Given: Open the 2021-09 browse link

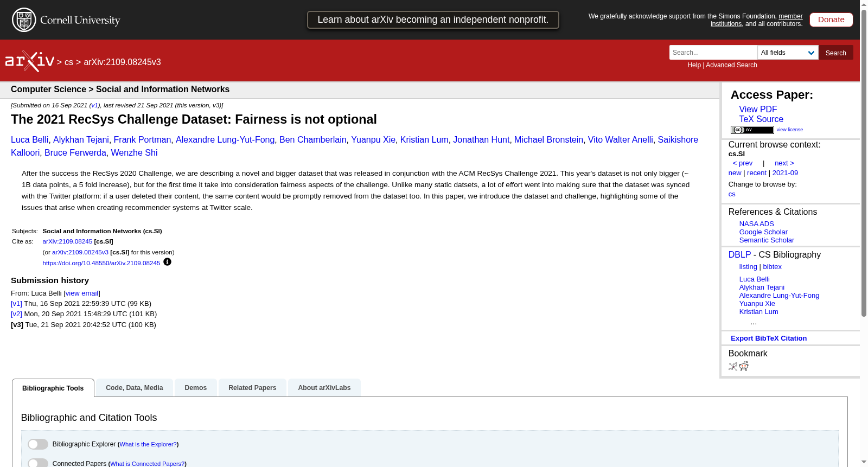Looking at the screenshot, I should (785, 173).
